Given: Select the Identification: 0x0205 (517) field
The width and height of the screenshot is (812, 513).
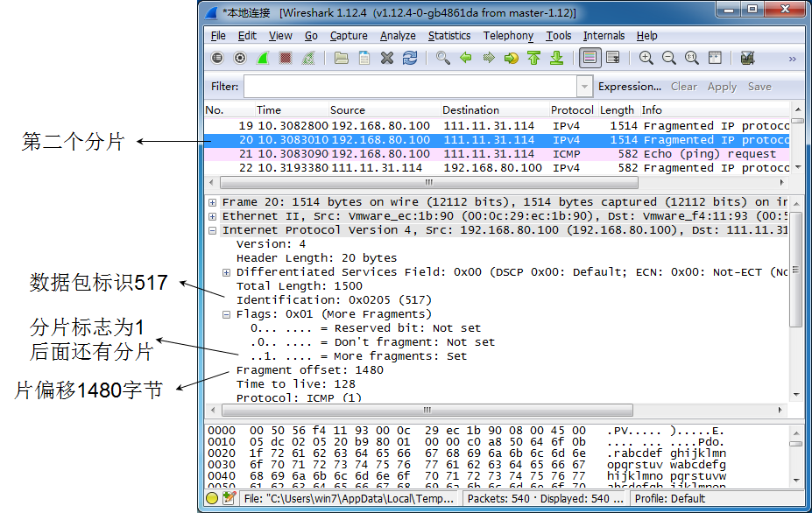Looking at the screenshot, I should point(334,300).
